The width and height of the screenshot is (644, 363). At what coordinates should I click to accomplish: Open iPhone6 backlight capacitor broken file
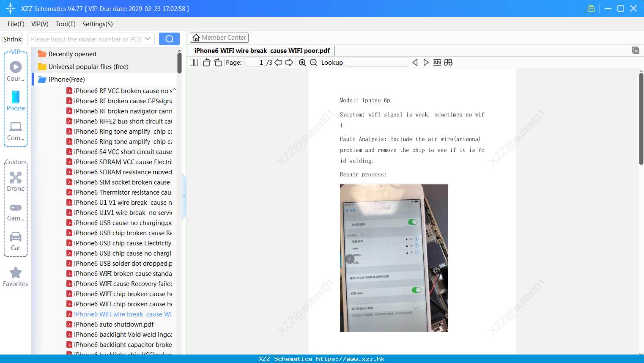[x=119, y=345]
